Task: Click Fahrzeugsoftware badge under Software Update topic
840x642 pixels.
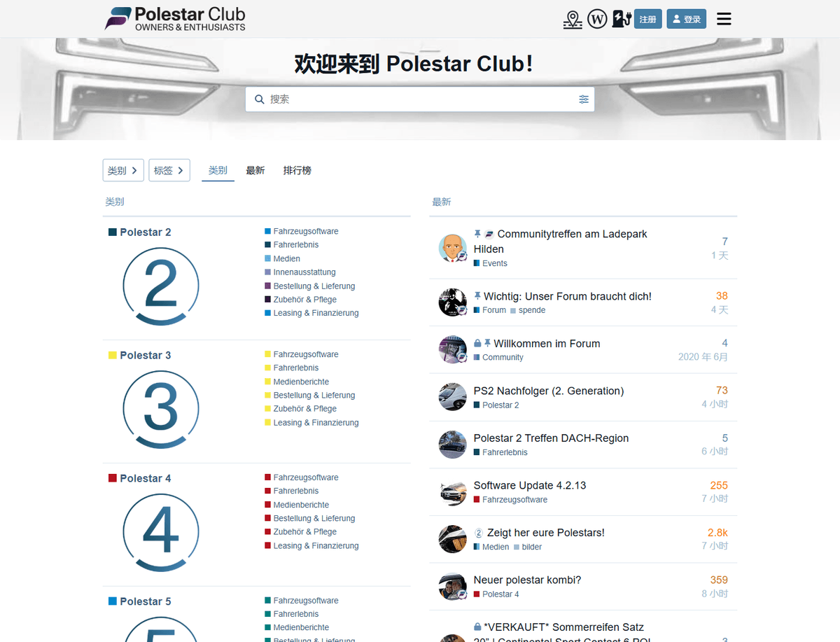Action: pos(510,500)
